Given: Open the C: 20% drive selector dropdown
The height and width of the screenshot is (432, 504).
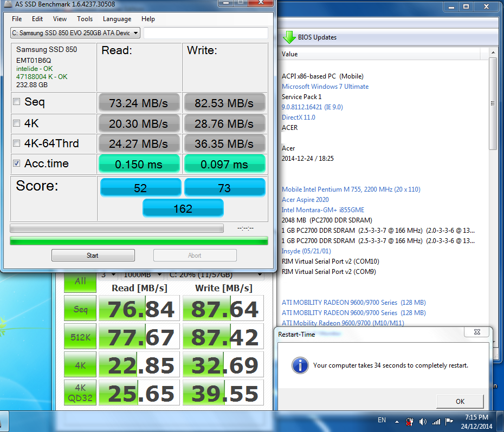Looking at the screenshot, I should (215, 275).
